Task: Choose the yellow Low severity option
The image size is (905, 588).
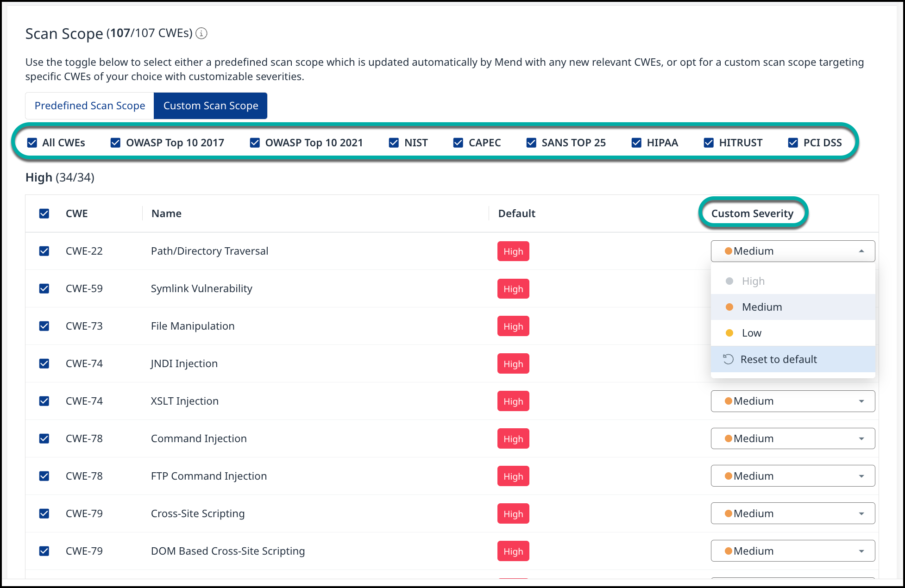Action: 751,333
